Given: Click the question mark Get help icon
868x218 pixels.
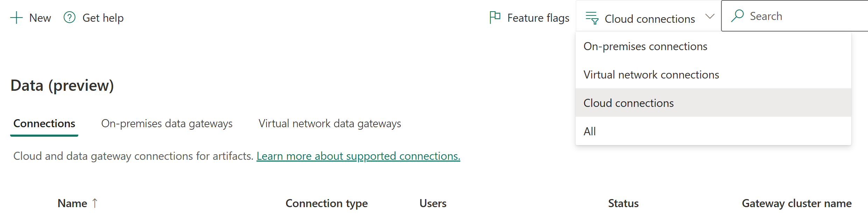Looking at the screenshot, I should 70,17.
